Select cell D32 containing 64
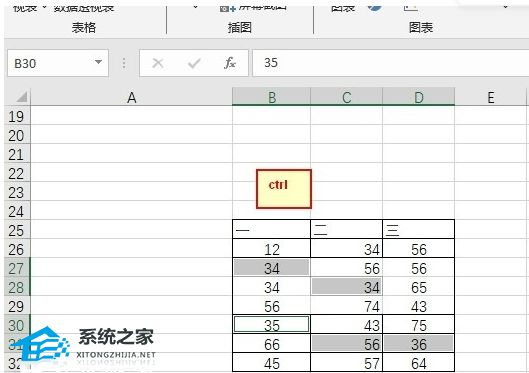This screenshot has width=529, height=373. click(x=419, y=362)
